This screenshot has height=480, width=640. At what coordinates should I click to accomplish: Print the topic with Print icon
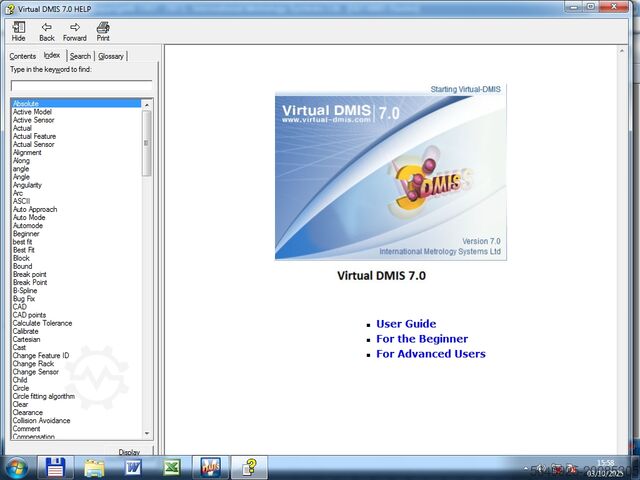pyautogui.click(x=103, y=31)
